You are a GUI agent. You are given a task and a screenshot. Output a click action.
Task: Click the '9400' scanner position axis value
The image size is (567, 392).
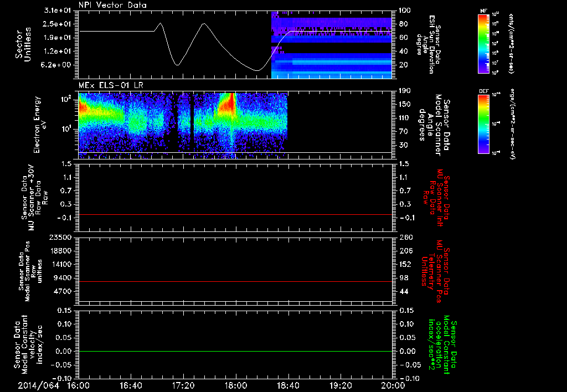63,278
